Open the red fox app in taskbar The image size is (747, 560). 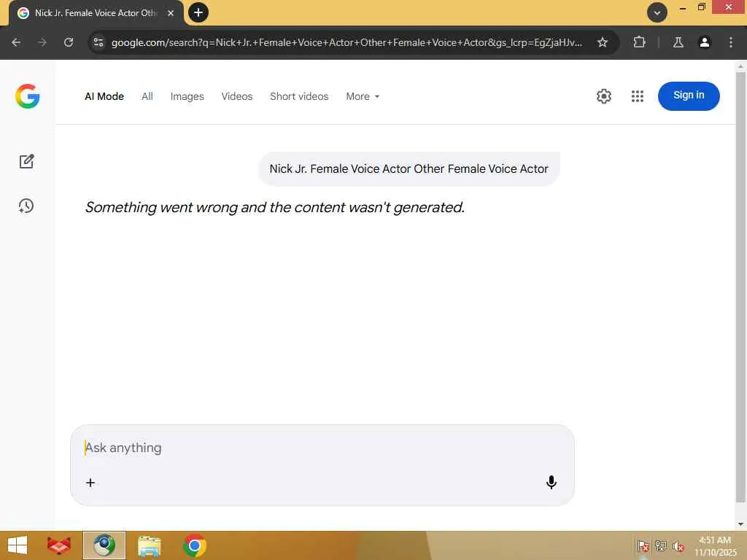point(59,545)
